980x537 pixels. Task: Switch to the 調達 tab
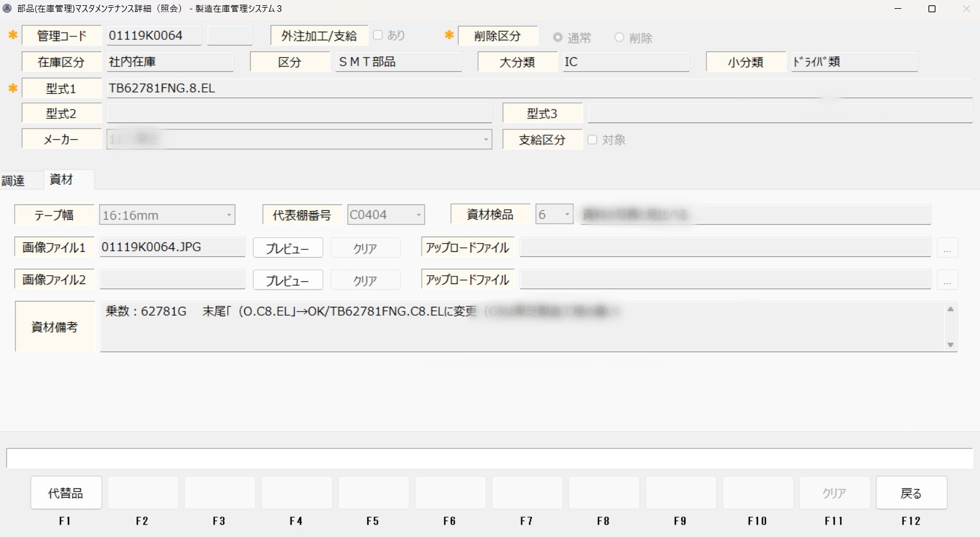13,180
